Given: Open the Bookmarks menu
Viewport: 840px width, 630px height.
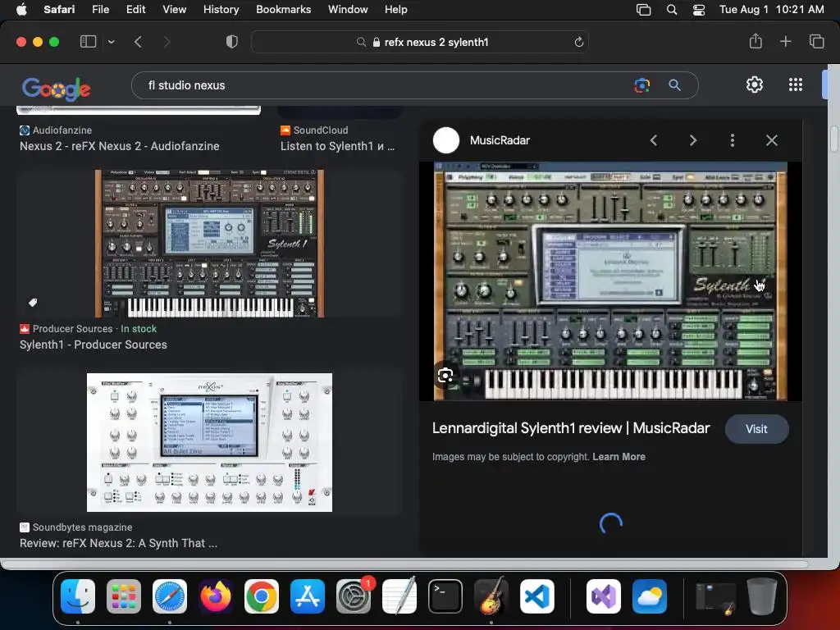Looking at the screenshot, I should (283, 9).
